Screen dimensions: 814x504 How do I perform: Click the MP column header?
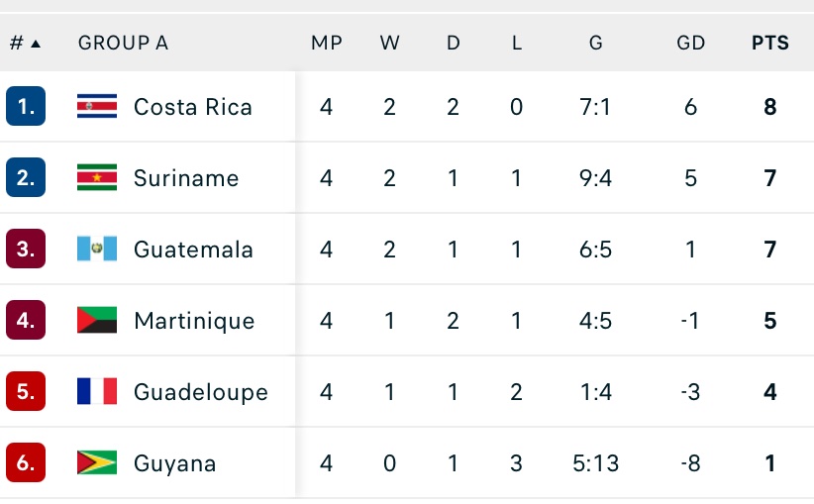[x=326, y=44]
